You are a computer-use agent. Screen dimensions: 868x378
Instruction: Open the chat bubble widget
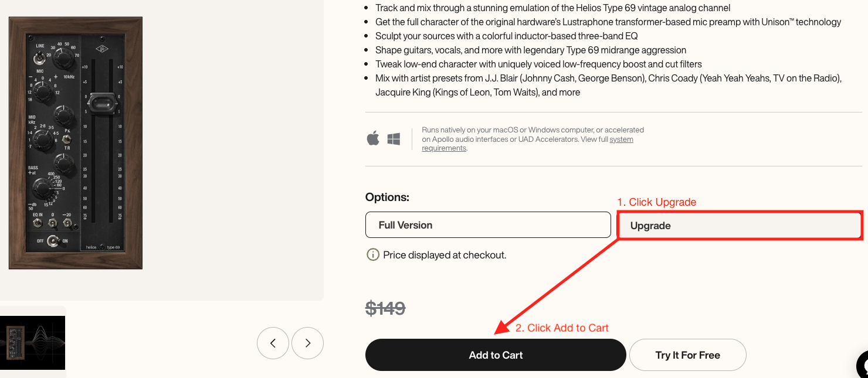(x=863, y=364)
